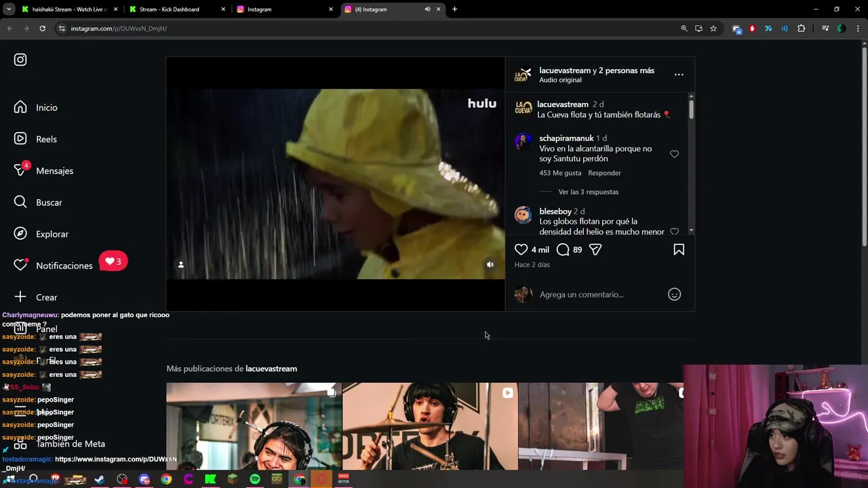
Task: Expand Ver las 3 respuestas
Action: coord(588,192)
